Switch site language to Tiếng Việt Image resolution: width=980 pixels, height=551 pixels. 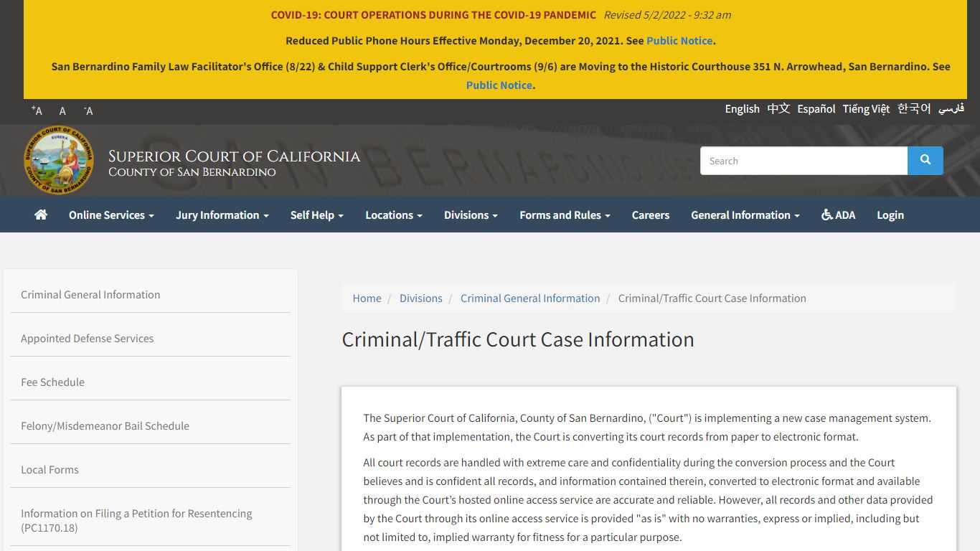[866, 108]
